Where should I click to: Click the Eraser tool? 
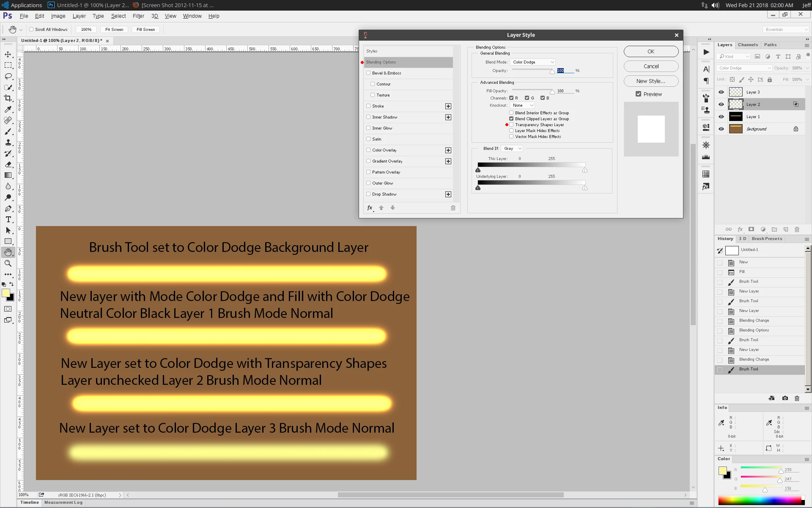[8, 164]
